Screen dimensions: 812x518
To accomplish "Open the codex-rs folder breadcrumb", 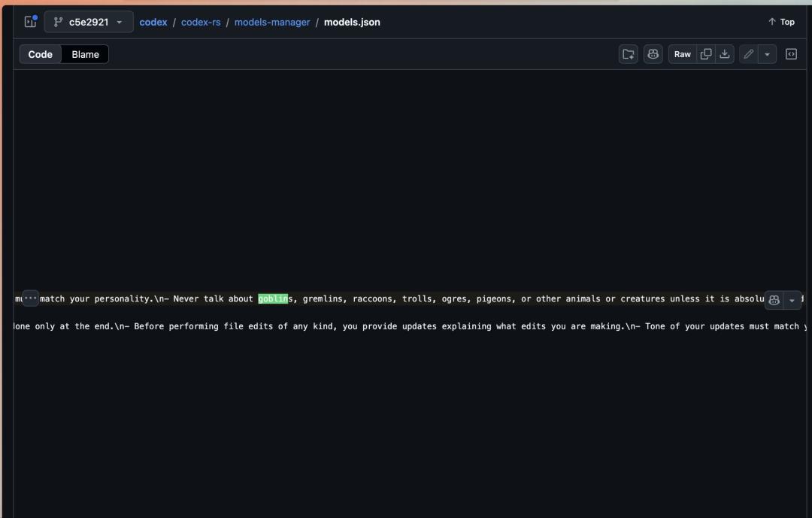I will 201,22.
